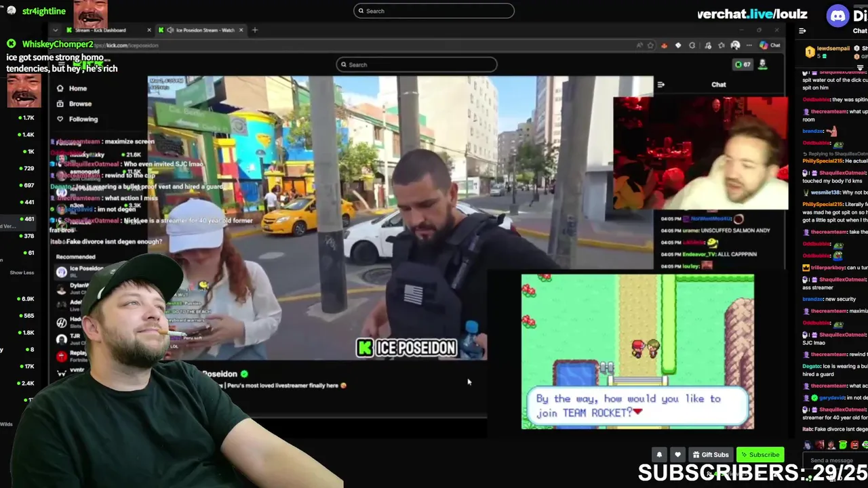Click the top page Search field

(x=434, y=11)
